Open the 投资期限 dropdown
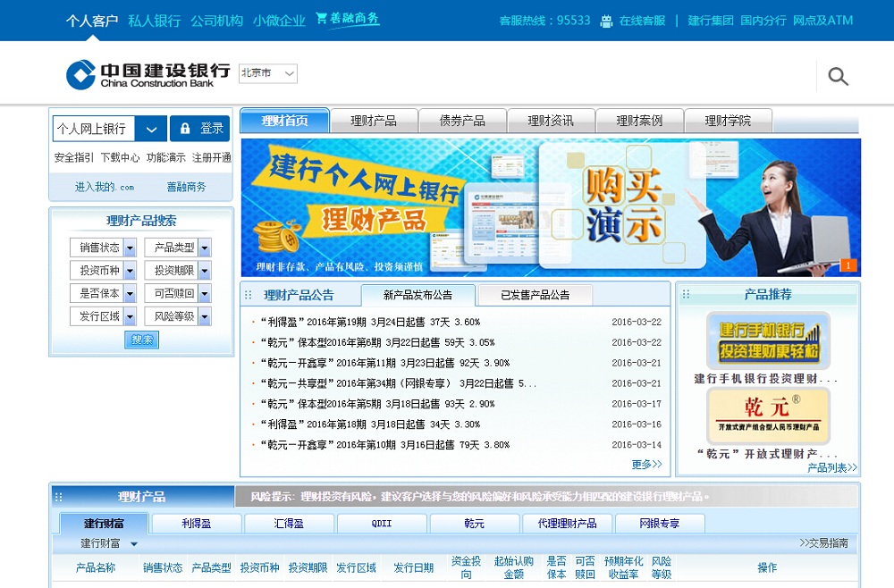Image resolution: width=894 pixels, height=588 pixels. (x=177, y=270)
